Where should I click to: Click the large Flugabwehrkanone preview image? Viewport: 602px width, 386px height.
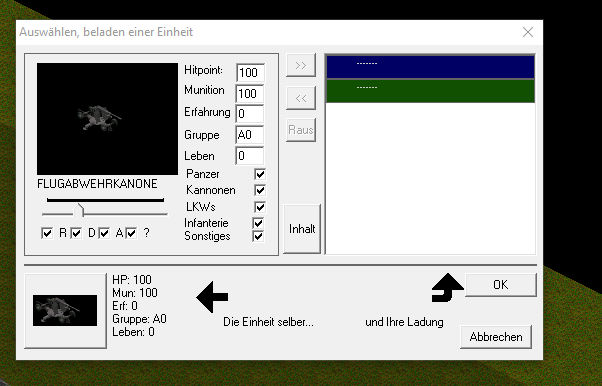click(108, 119)
